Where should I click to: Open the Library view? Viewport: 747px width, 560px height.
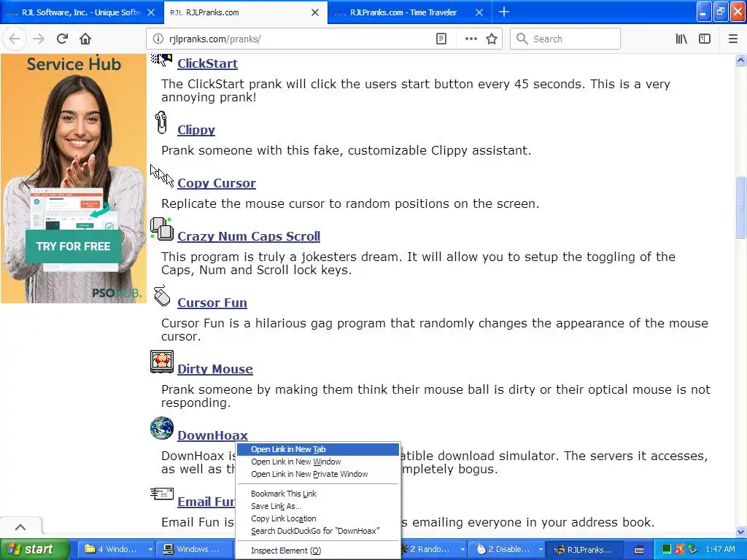681,39
